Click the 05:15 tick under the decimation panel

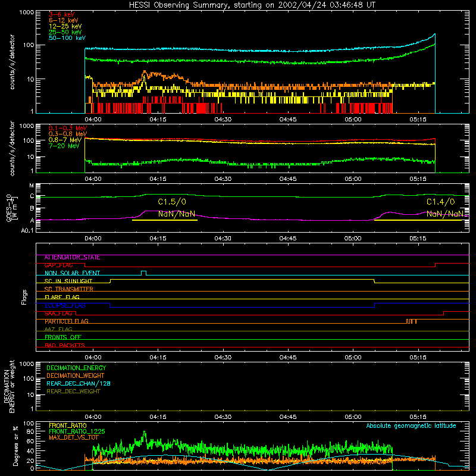[418, 417]
